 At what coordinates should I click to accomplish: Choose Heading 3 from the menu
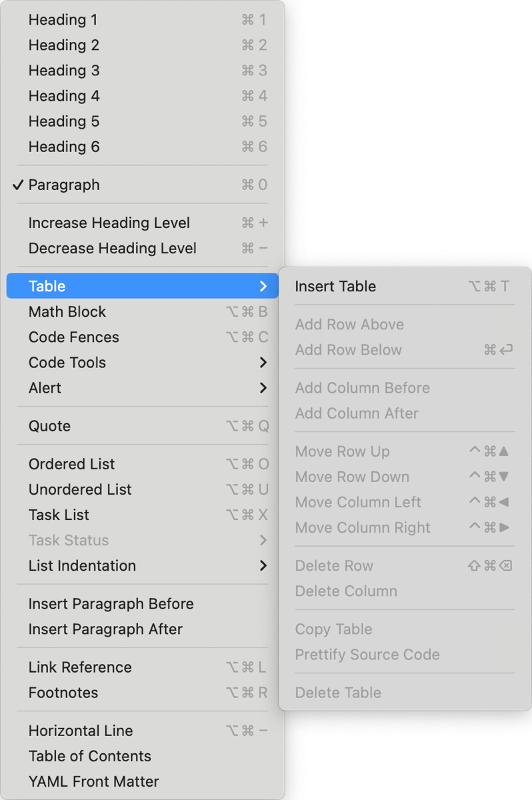64,71
